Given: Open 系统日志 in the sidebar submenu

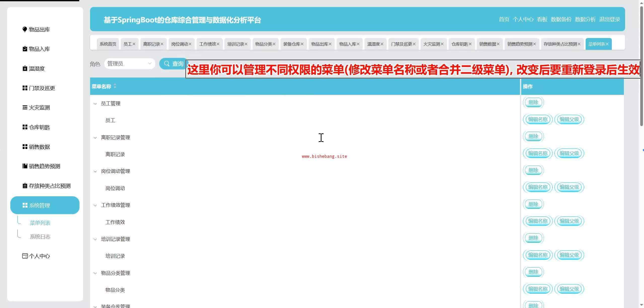Looking at the screenshot, I should coord(40,237).
